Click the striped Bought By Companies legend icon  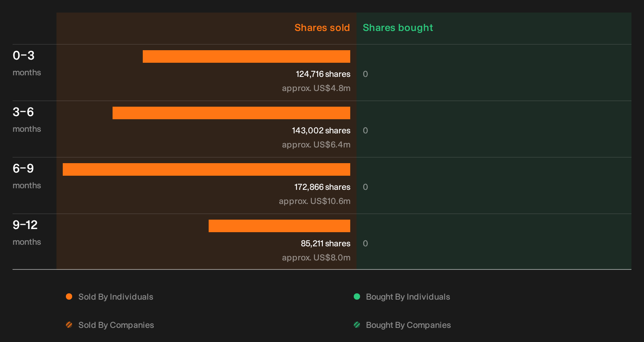pos(357,325)
